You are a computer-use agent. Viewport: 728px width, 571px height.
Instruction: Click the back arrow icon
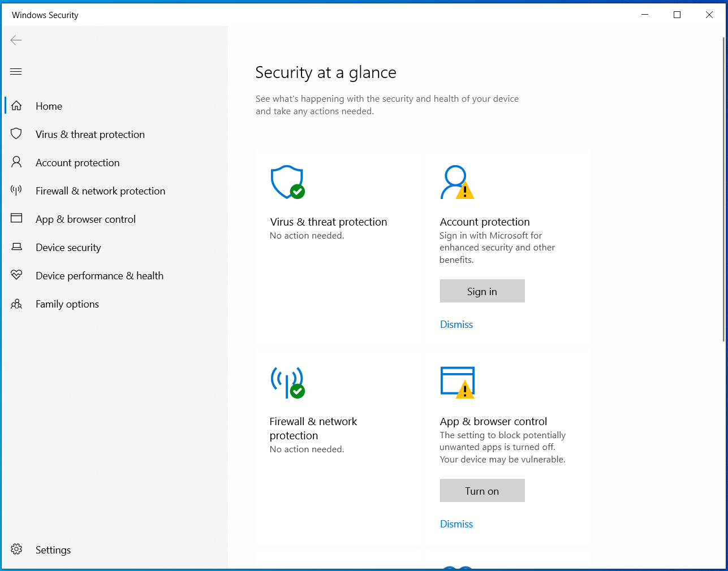16,40
